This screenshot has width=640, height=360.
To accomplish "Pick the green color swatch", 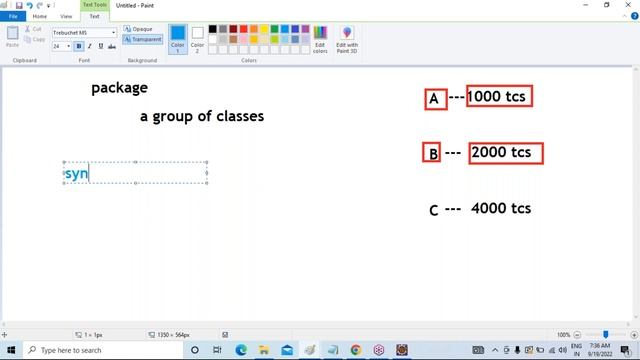I will (274, 29).
